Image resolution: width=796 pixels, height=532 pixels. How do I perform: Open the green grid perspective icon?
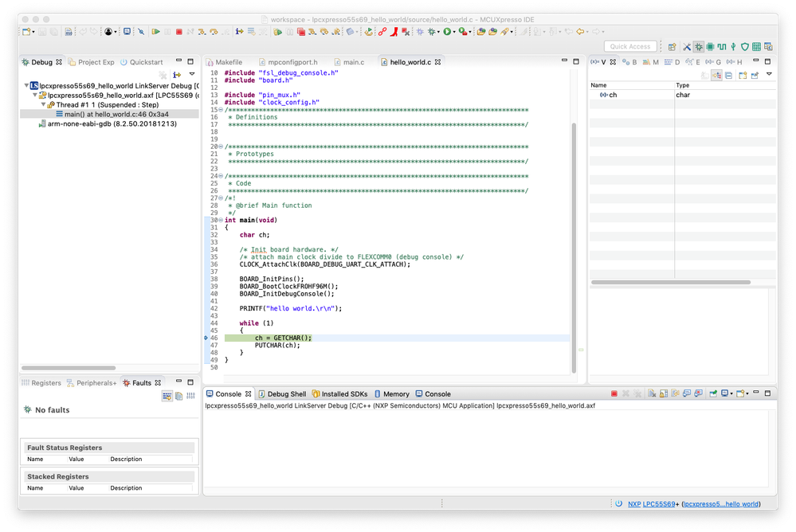(x=756, y=47)
